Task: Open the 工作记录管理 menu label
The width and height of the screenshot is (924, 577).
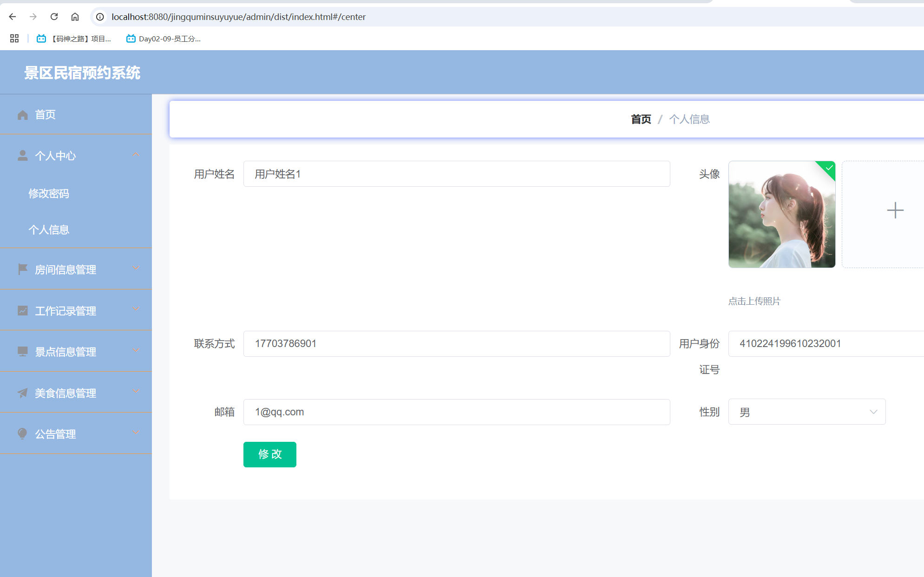Action: coord(66,311)
